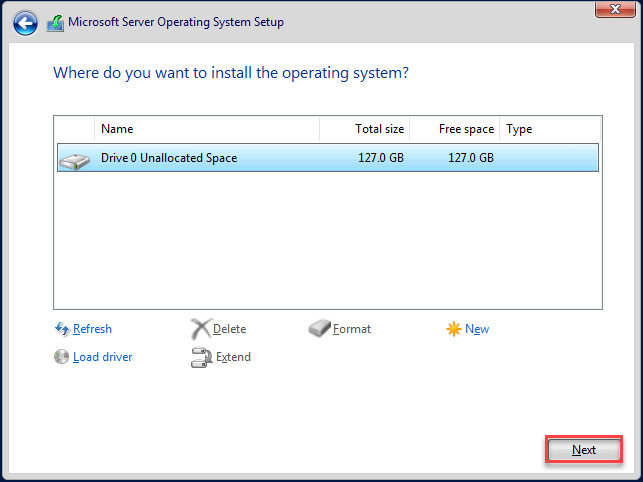Click the Format drive icon

pyautogui.click(x=319, y=329)
